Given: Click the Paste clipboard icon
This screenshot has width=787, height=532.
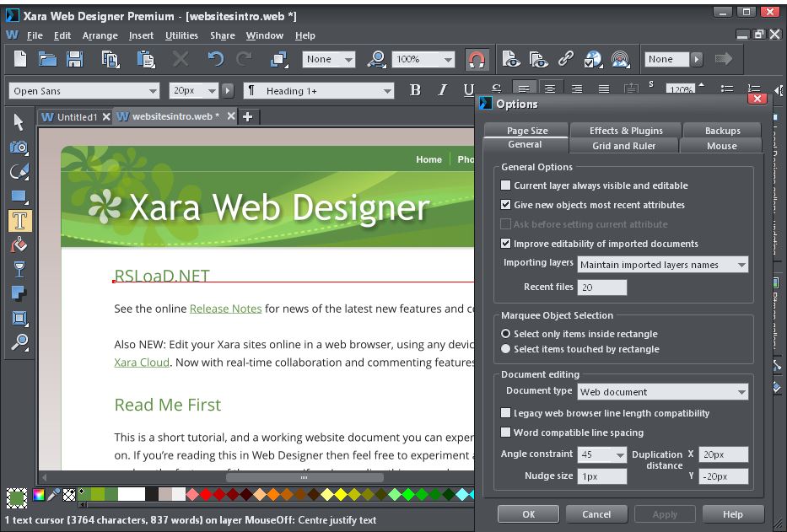Looking at the screenshot, I should point(146,59).
